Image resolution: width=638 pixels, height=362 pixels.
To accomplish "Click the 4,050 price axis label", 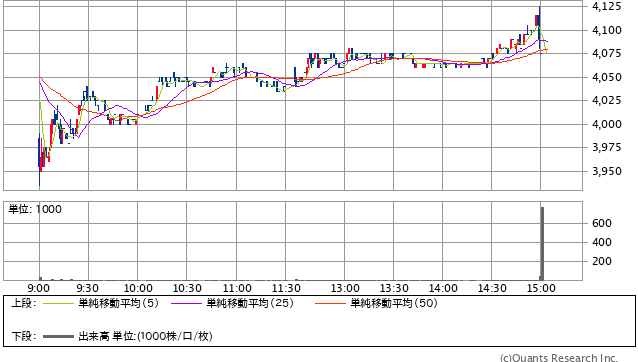I will point(607,77).
